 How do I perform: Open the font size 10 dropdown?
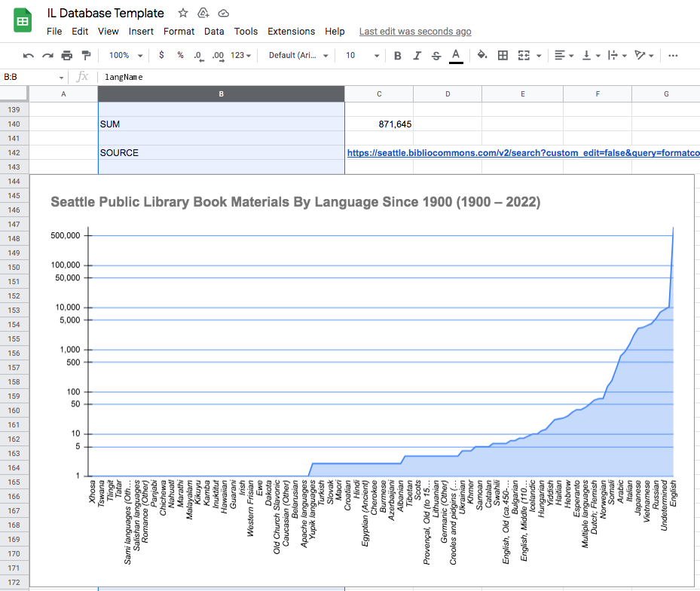362,55
